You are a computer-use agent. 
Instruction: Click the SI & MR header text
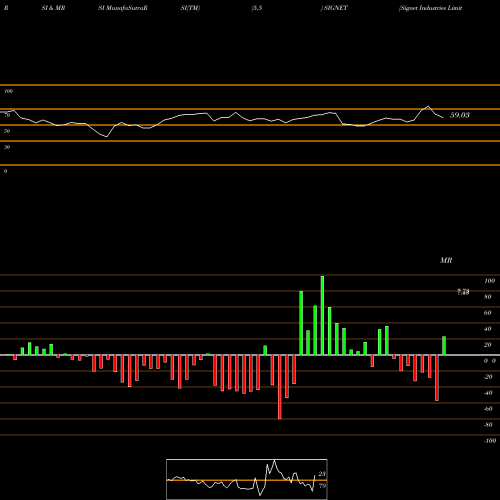53,8
